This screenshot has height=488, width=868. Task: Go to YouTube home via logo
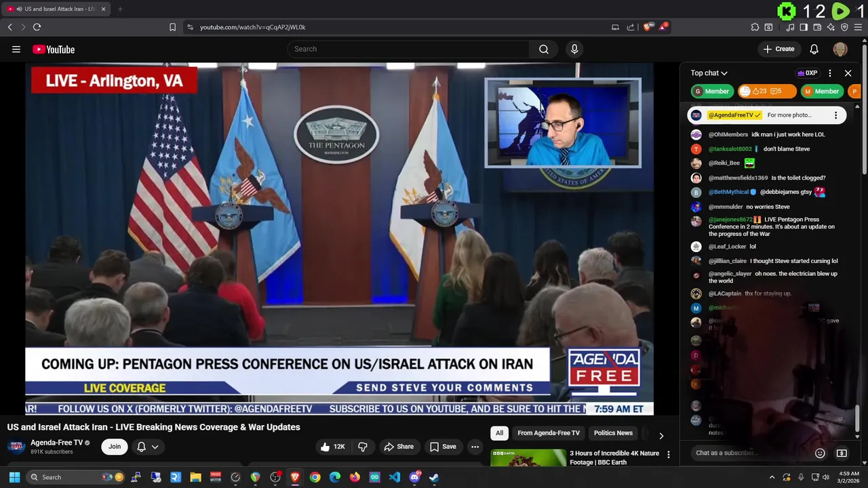54,49
